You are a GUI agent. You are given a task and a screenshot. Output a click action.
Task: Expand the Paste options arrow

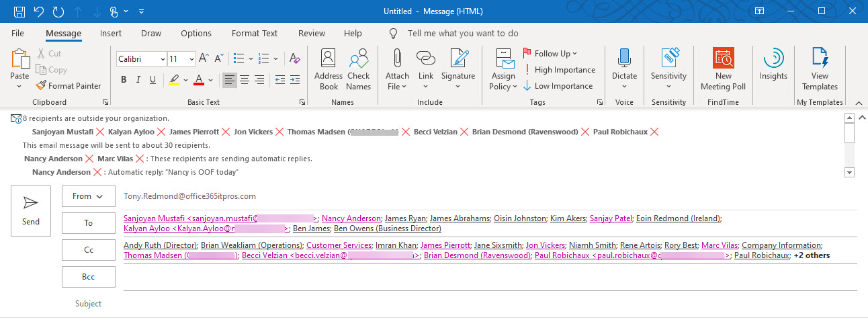click(20, 85)
